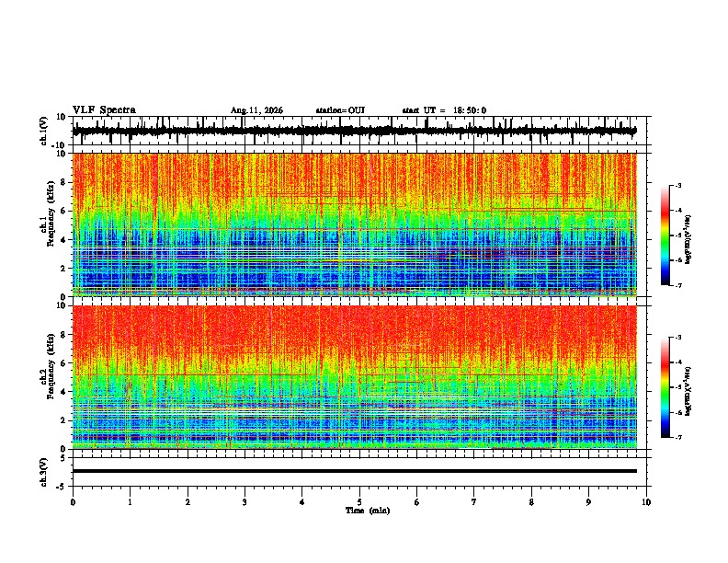Click time axis tick label "8"
This screenshot has width=728, height=563.
point(531,502)
